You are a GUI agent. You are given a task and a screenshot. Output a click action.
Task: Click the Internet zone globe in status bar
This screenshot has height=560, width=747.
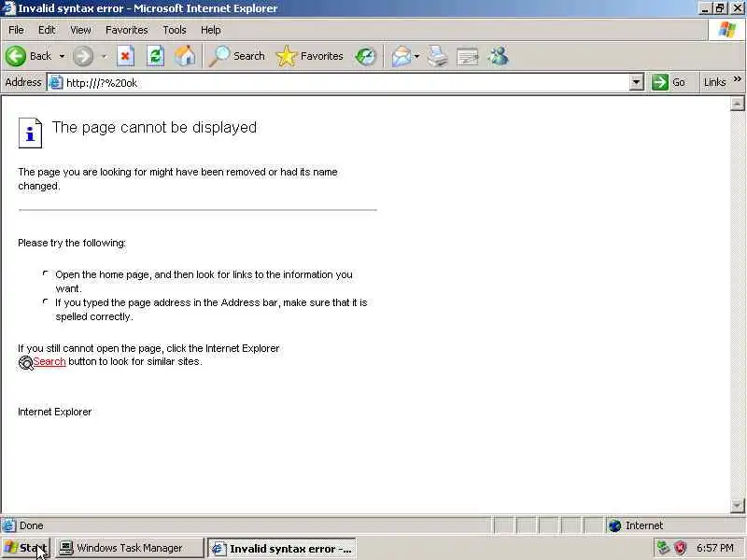click(x=614, y=525)
